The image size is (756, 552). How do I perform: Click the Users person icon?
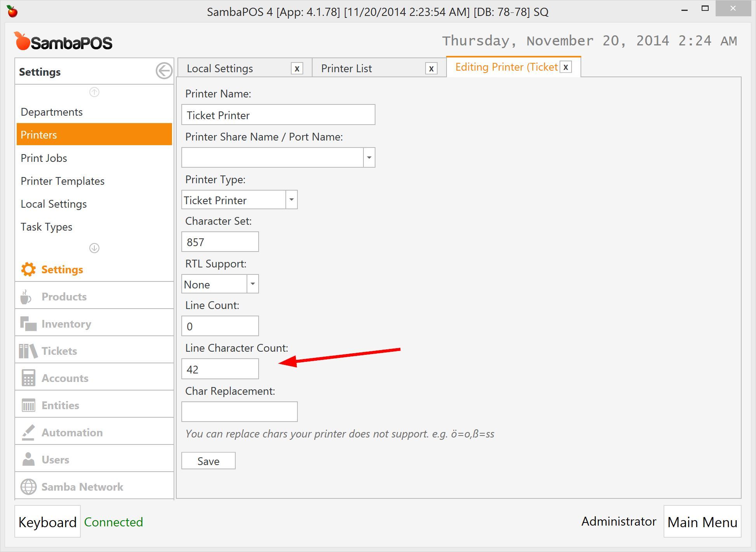28,460
